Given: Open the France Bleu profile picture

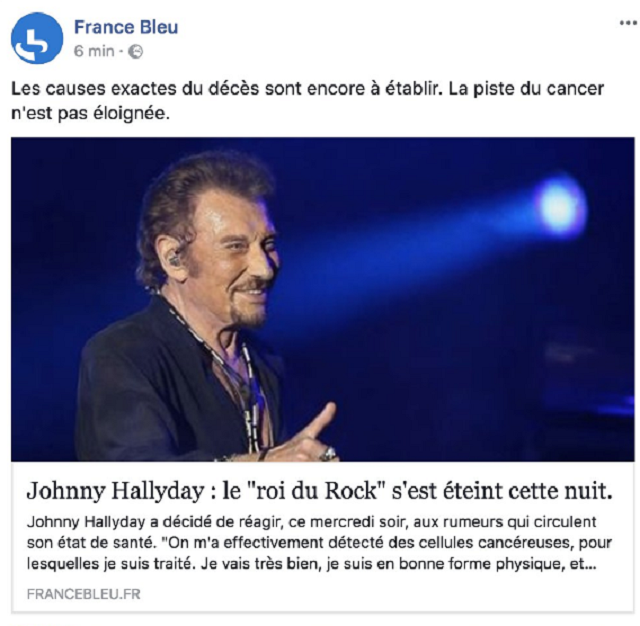Looking at the screenshot, I should click(x=37, y=38).
